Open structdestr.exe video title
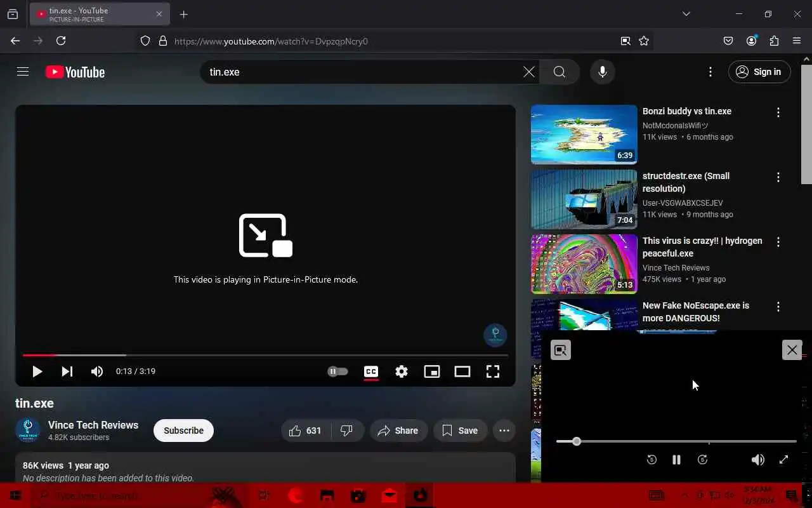812x508 pixels. [x=686, y=182]
